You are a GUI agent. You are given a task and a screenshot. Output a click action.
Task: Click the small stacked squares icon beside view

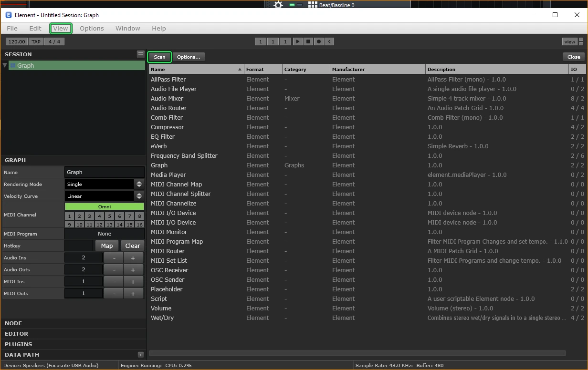(x=581, y=41)
